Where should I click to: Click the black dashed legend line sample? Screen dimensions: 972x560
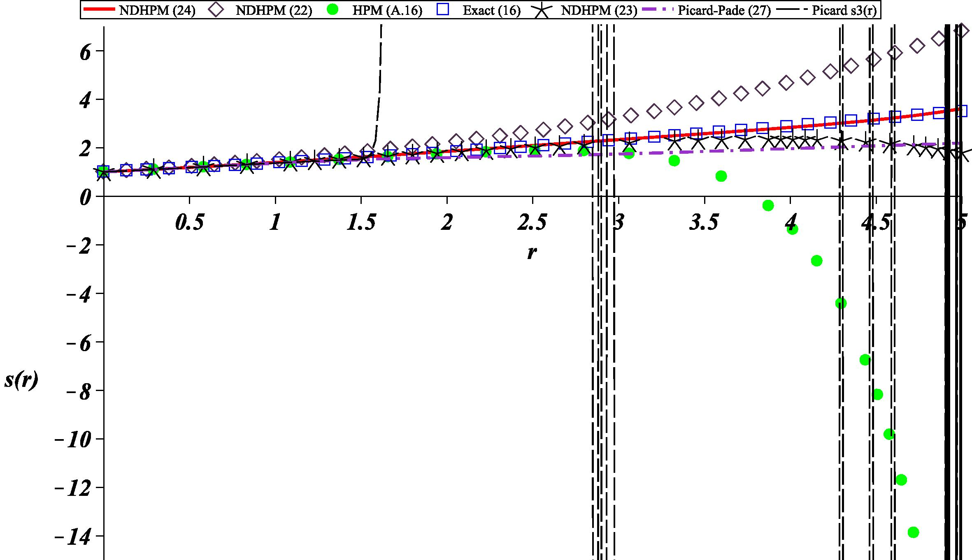tap(791, 10)
